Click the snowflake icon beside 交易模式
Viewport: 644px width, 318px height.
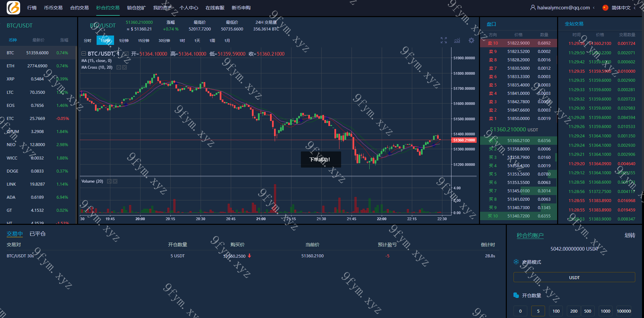coord(516,262)
